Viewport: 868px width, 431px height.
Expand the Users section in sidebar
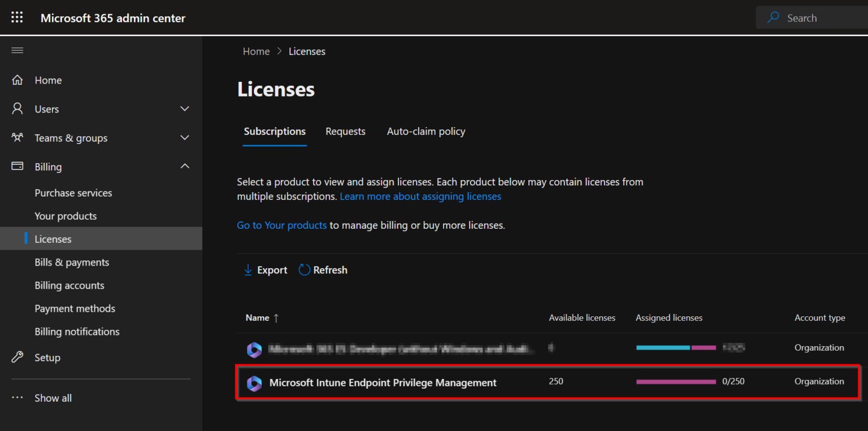pos(184,108)
